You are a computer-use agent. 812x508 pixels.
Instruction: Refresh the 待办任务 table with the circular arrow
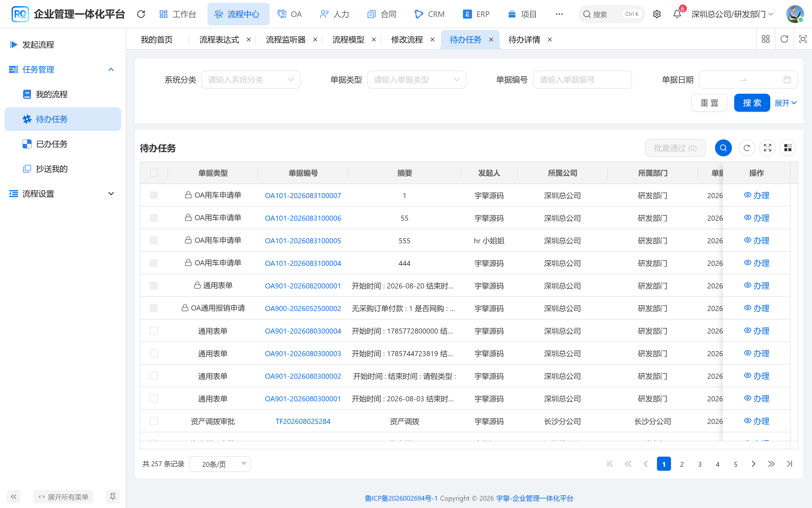pyautogui.click(x=747, y=148)
